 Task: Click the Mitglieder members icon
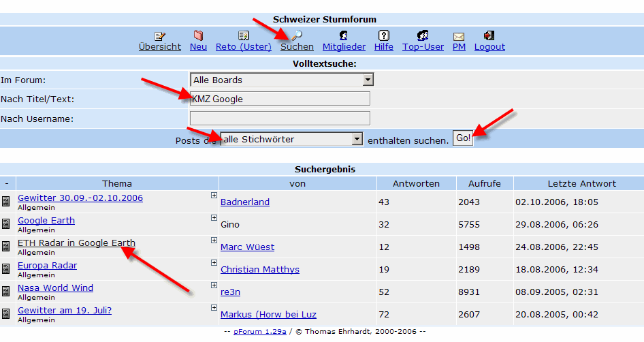344,35
